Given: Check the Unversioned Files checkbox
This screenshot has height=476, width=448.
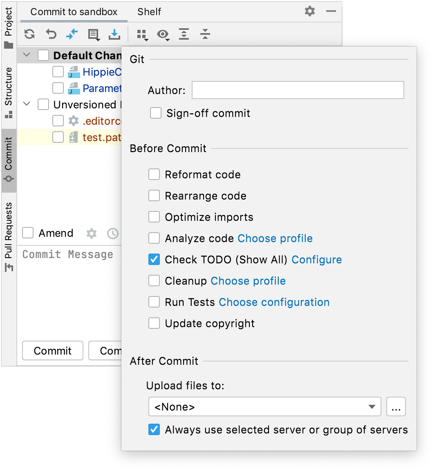Looking at the screenshot, I should tap(43, 104).
